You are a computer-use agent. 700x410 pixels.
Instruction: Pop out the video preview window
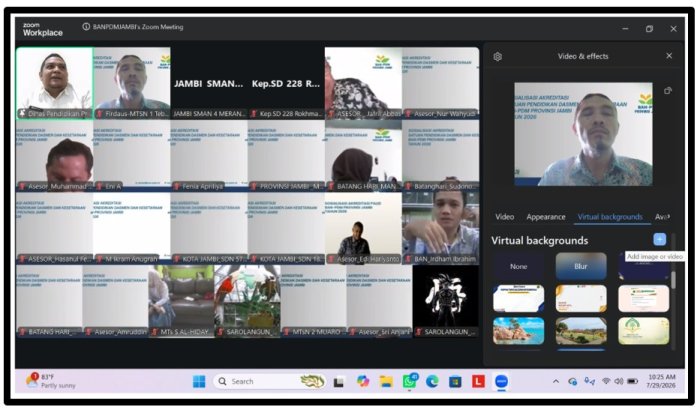coord(667,91)
